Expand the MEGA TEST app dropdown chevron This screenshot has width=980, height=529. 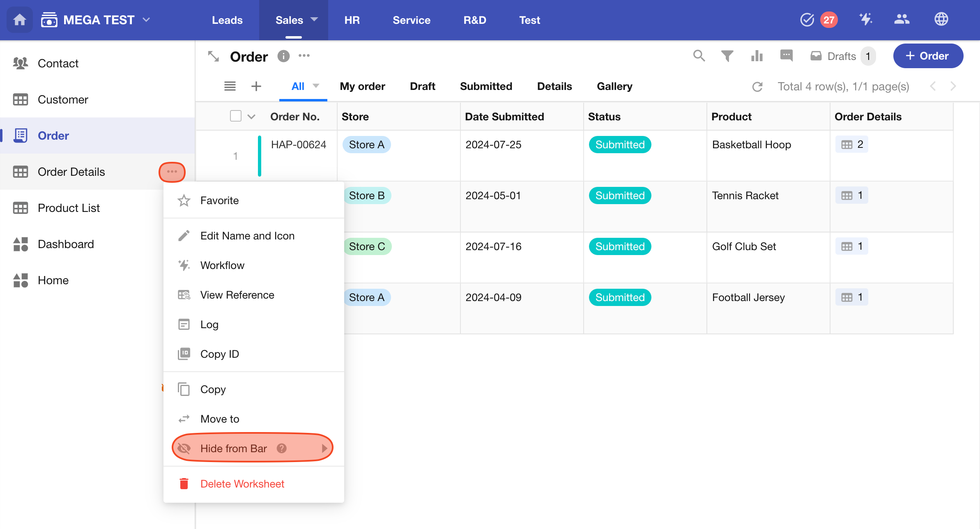(146, 20)
